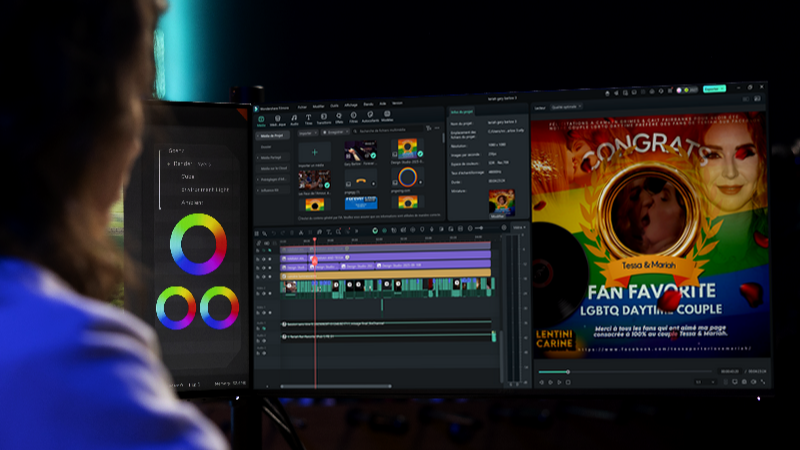Open the Enregistrer record dropdown

[335, 132]
